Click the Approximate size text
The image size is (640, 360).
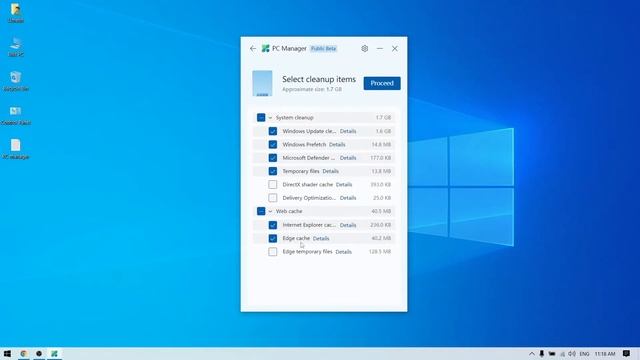click(312, 89)
